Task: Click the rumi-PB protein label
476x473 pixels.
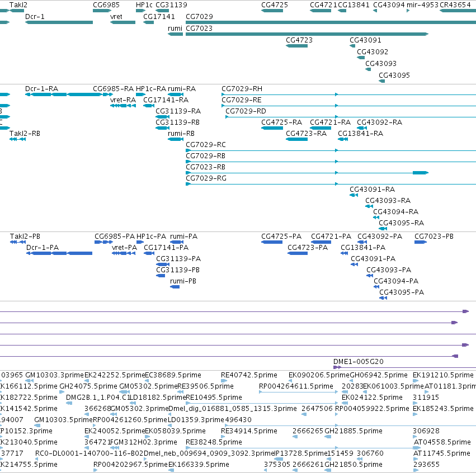Action: 183,281
